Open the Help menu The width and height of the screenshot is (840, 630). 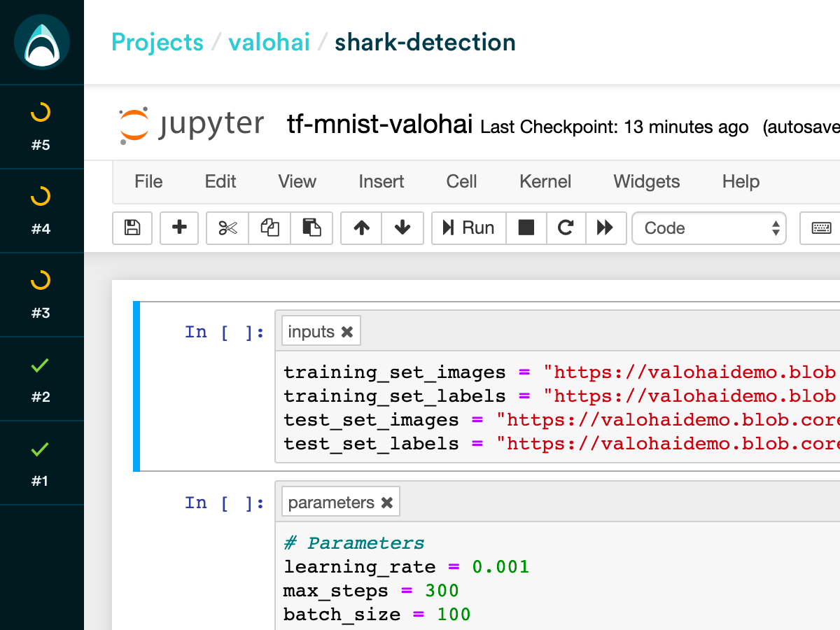[x=741, y=181]
